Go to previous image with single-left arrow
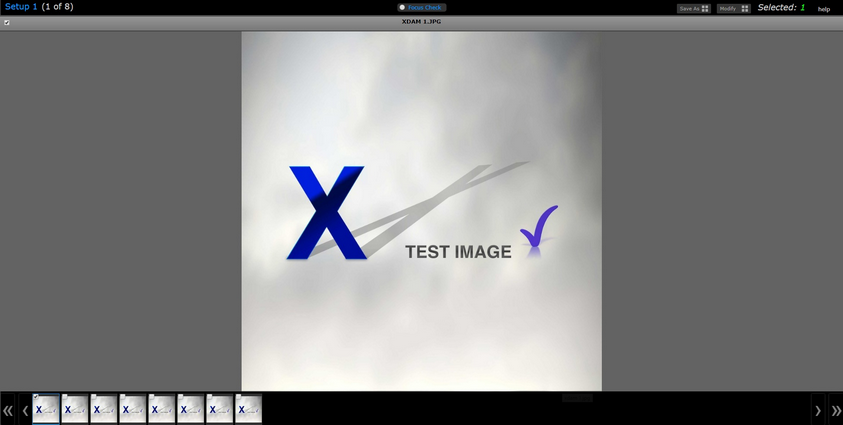Viewport: 843px width, 425px height. (x=25, y=410)
